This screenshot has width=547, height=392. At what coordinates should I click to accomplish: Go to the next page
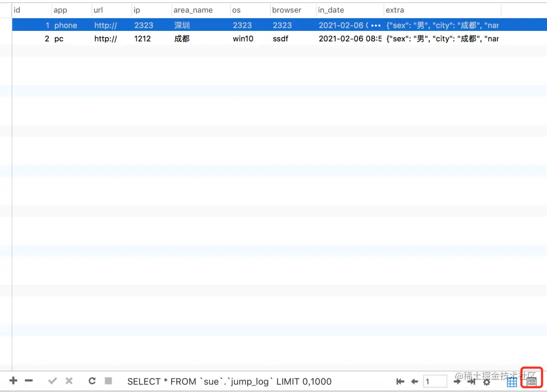[457, 381]
